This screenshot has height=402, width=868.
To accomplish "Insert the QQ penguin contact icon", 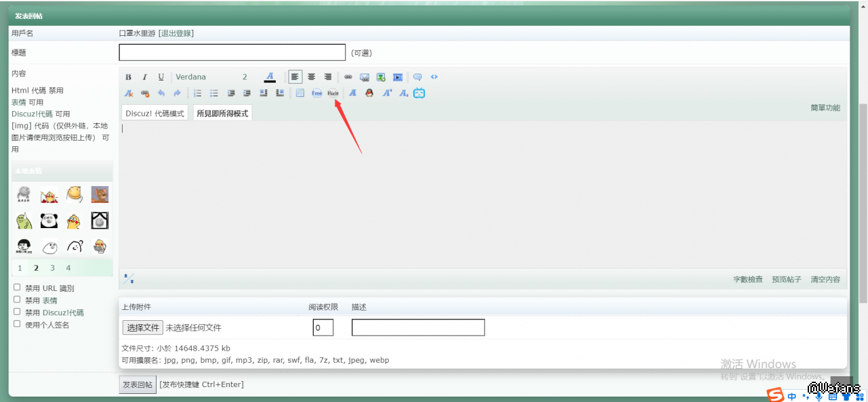I will click(x=369, y=93).
